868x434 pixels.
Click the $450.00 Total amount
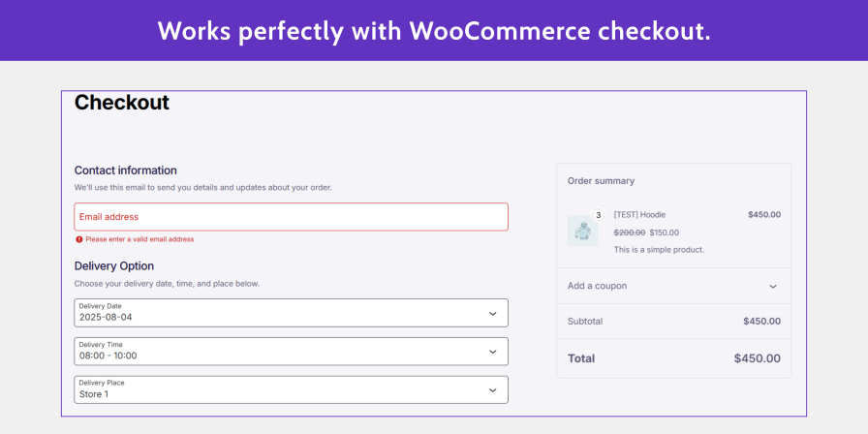757,358
